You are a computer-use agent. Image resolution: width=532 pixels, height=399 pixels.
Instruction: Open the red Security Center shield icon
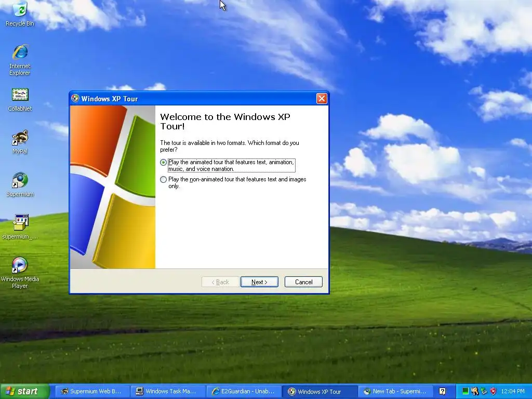(493, 392)
